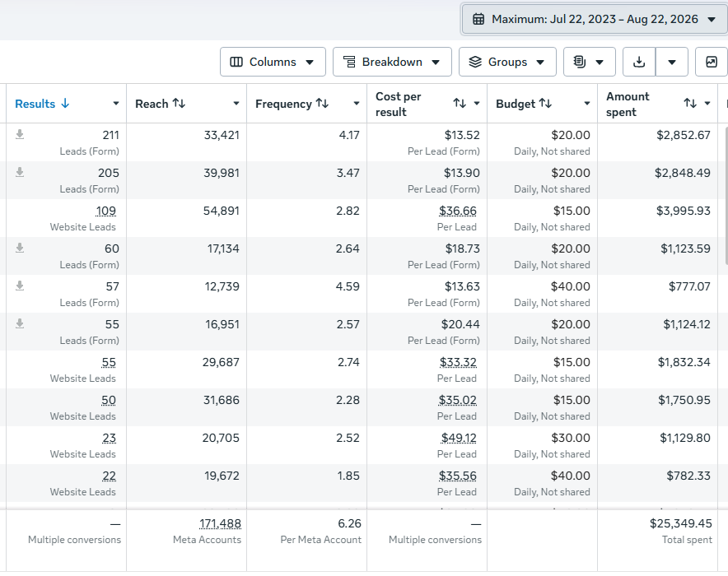
Task: Expand the Columns dropdown
Action: click(x=273, y=62)
